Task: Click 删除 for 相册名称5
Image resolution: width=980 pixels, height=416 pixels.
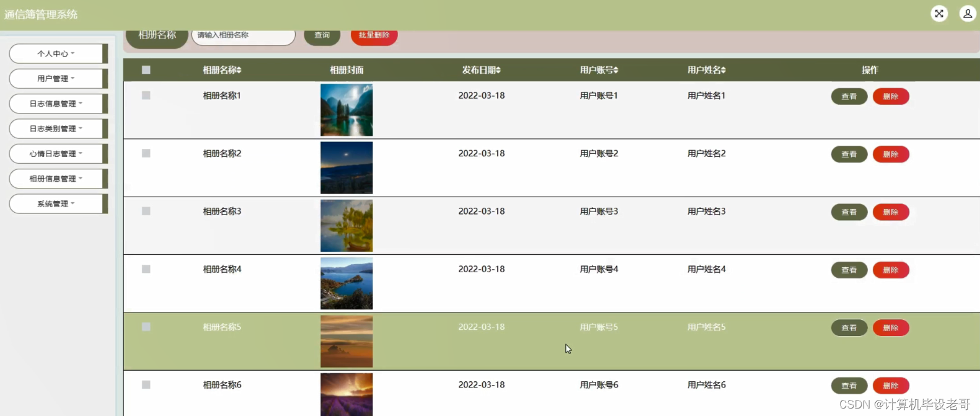Action: [891, 328]
